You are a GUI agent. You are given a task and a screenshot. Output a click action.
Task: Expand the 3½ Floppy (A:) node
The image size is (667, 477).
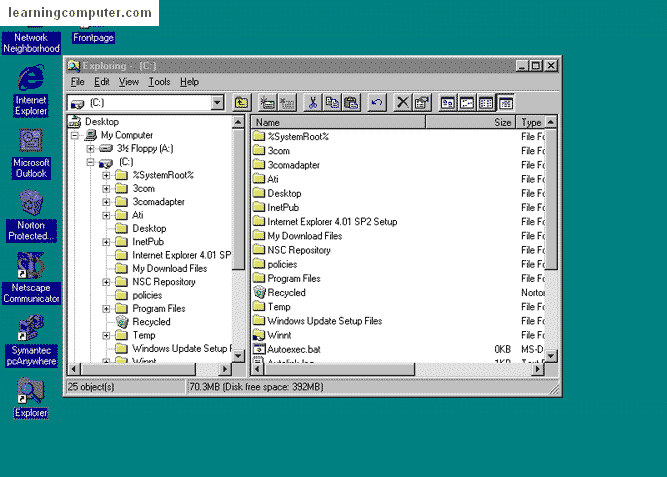(x=90, y=149)
